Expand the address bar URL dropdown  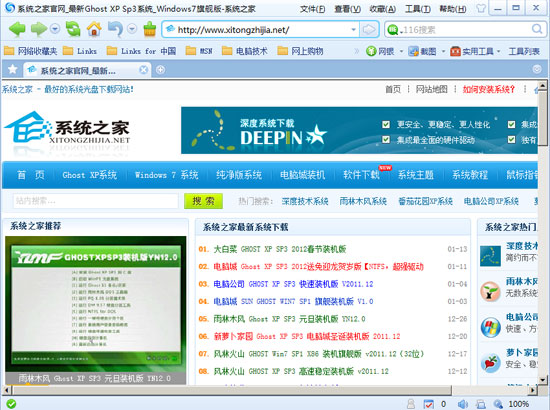[354, 30]
